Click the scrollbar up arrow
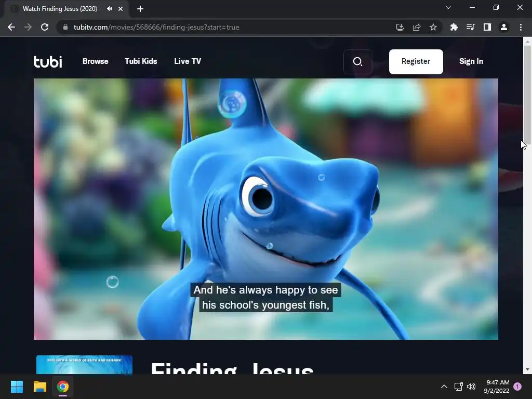This screenshot has height=399, width=532. (527, 42)
